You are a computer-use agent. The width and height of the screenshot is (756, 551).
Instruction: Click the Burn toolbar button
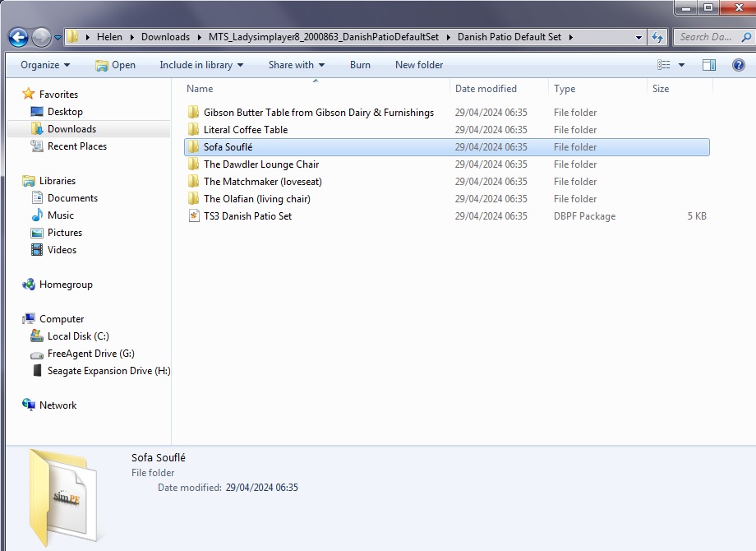pyautogui.click(x=360, y=65)
